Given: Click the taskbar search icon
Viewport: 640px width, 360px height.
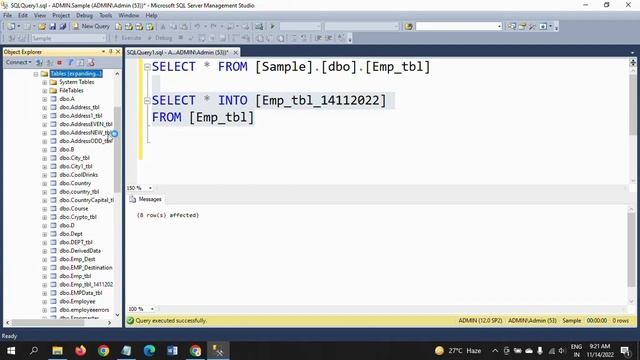Looking at the screenshot, I should tap(34, 351).
